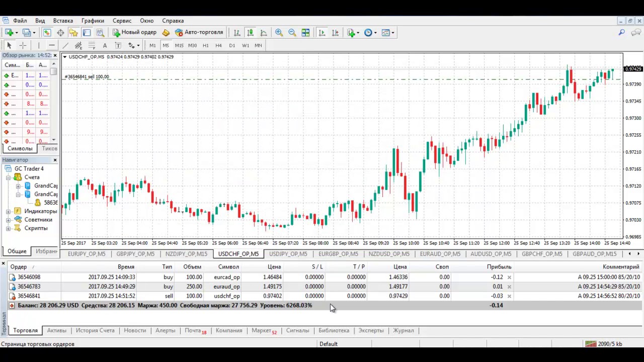Screen dimensions: 644x362
Task: Toggle Авто-торговля on or off
Action: (199, 32)
